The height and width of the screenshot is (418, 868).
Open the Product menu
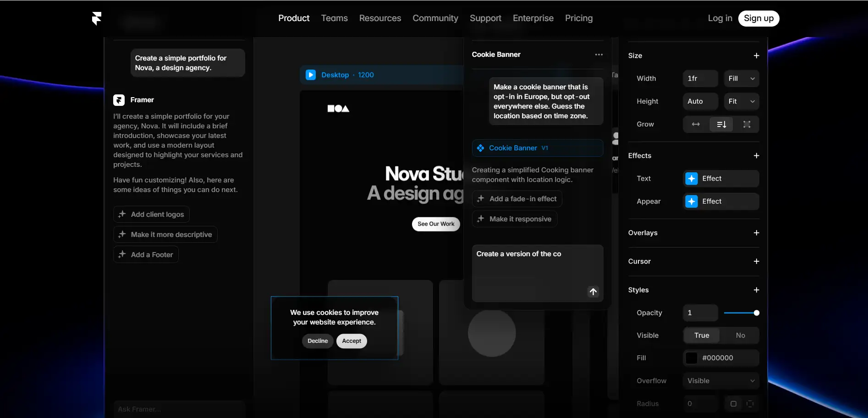pyautogui.click(x=294, y=18)
